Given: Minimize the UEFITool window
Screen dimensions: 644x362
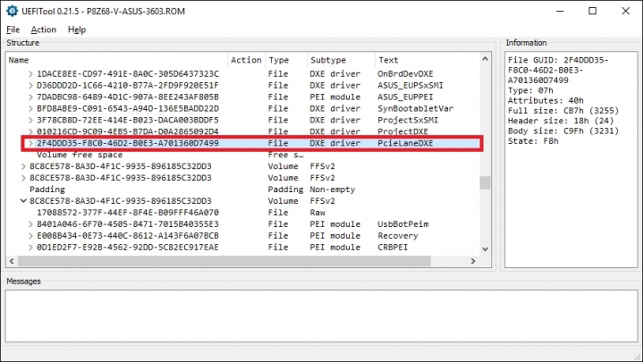Looking at the screenshot, I should pos(560,11).
